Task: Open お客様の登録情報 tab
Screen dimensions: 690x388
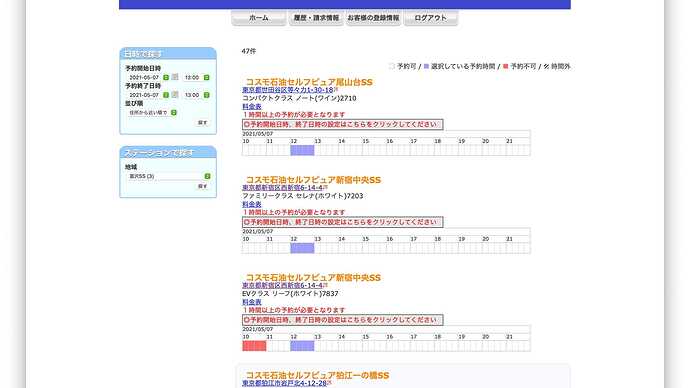Action: point(373,18)
